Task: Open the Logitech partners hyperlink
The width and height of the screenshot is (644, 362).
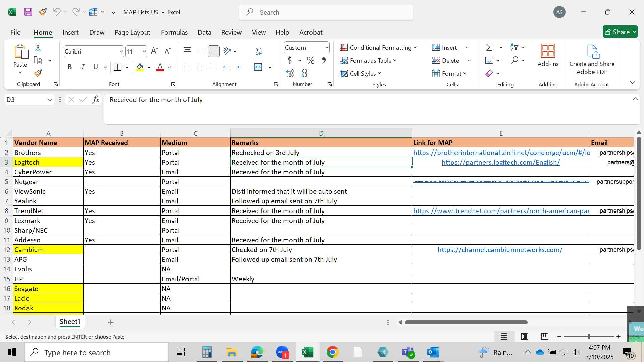Action: tap(501, 162)
